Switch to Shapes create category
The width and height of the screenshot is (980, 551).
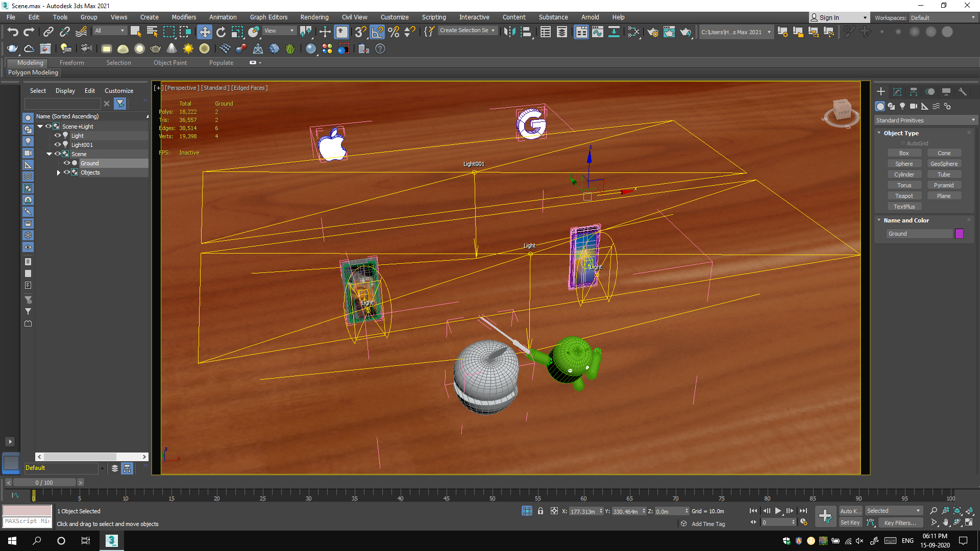tap(891, 106)
